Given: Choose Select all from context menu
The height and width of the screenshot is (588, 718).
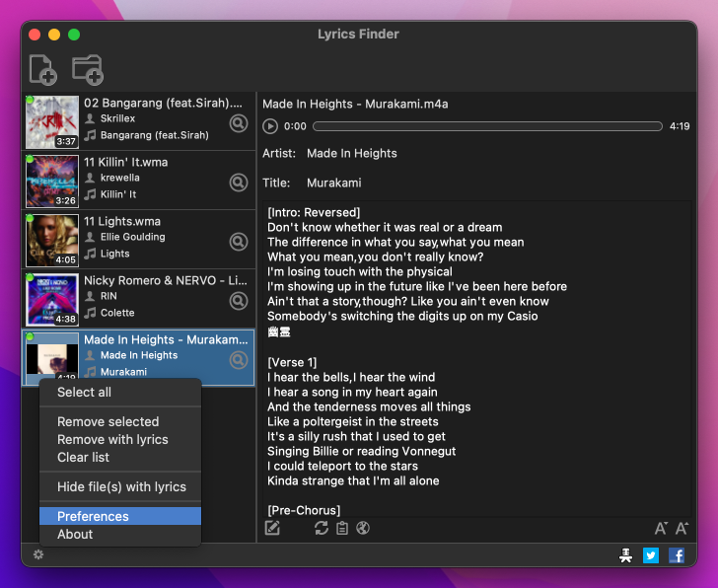Looking at the screenshot, I should [x=120, y=392].
